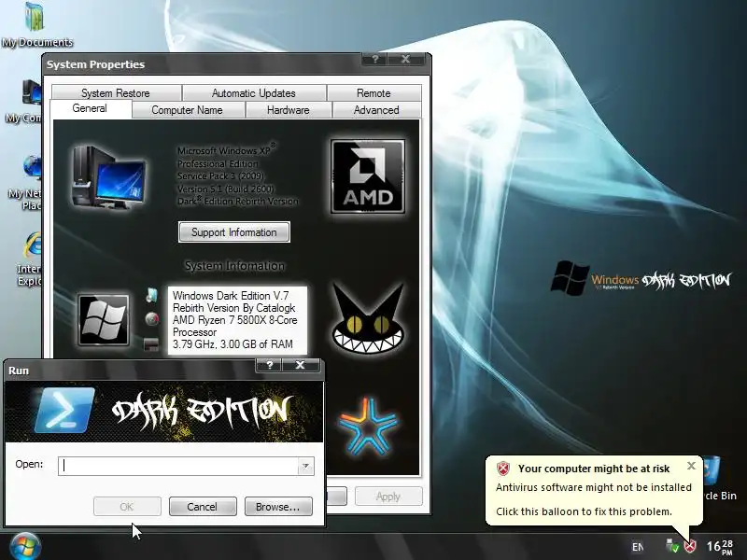Image resolution: width=747 pixels, height=560 pixels.
Task: Select the General tab
Action: 90,108
